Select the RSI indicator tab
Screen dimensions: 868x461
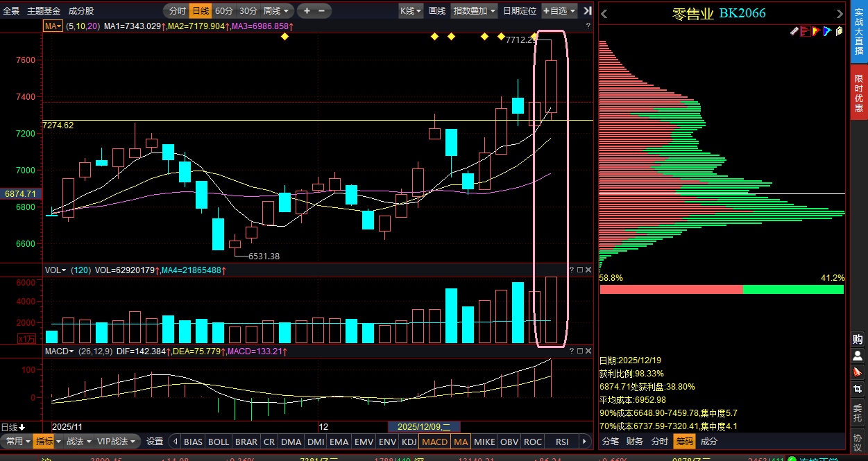(562, 442)
